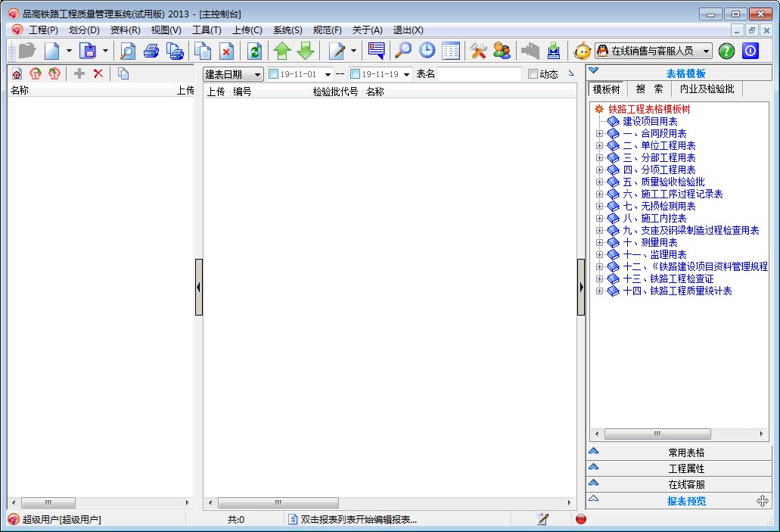780x532 pixels.
Task: Click the copy pages toolbar icon
Action: tap(203, 51)
